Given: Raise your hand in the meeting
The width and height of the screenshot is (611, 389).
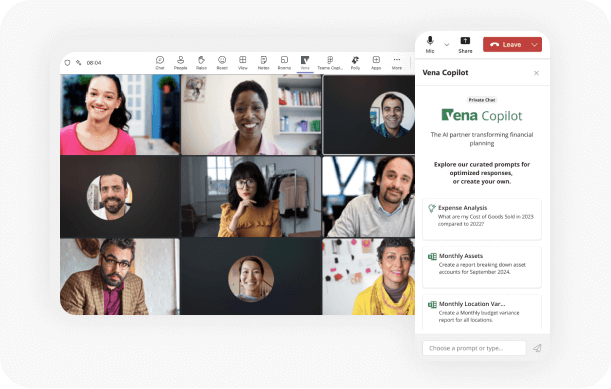Looking at the screenshot, I should [201, 62].
